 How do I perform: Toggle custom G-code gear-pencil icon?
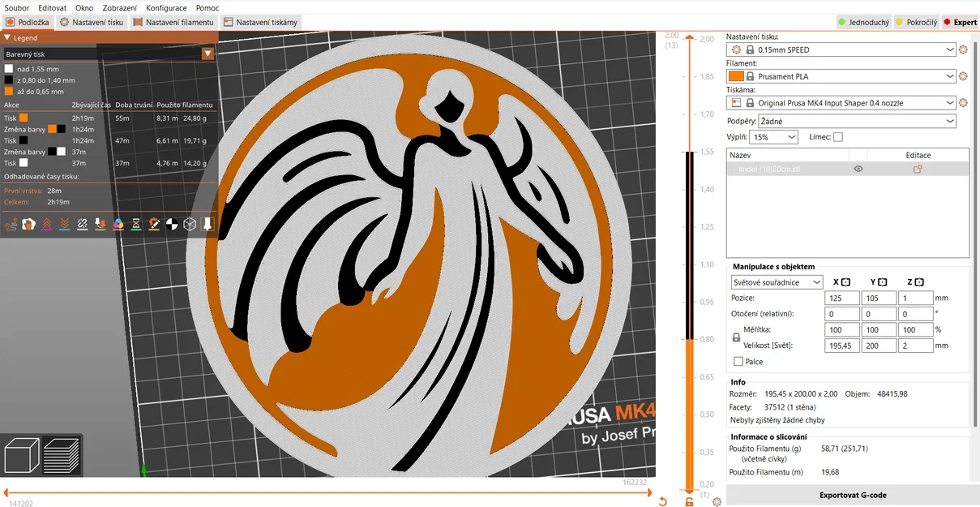[x=154, y=224]
